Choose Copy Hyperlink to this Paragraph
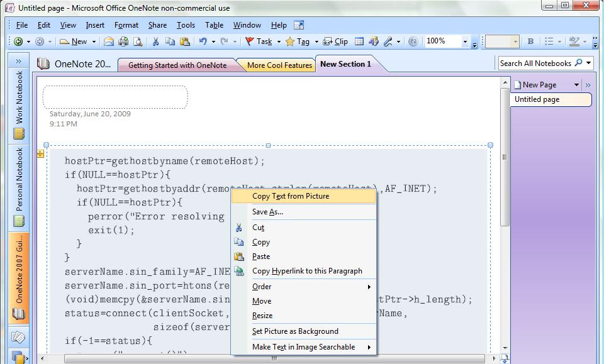Screen dimensions: 604x364 click(x=303, y=271)
